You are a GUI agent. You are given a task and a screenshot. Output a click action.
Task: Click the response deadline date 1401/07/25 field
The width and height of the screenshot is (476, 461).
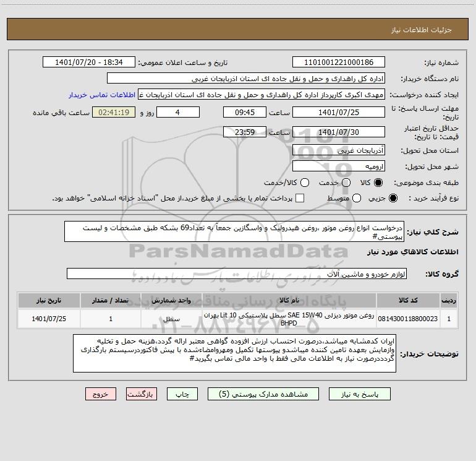(339, 112)
